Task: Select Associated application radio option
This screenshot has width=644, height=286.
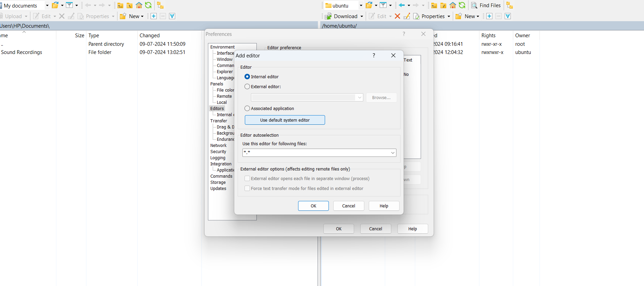Action: click(x=247, y=108)
